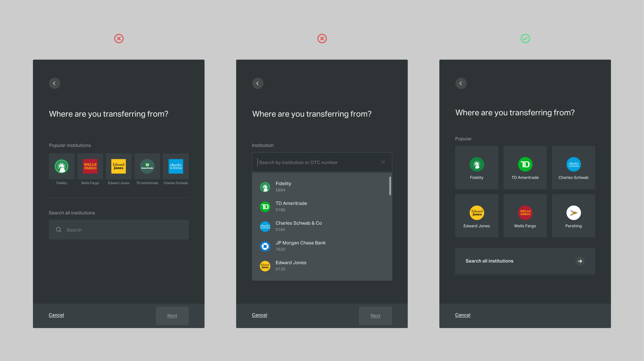Select Charles Schwab square logo in left panel
The image size is (644, 361).
175,166
